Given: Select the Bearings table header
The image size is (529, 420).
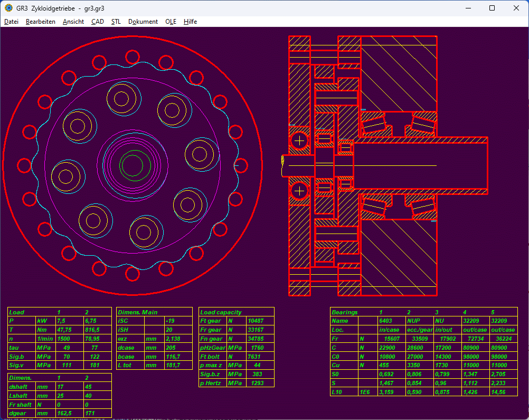Looking at the screenshot, I should coord(344,312).
